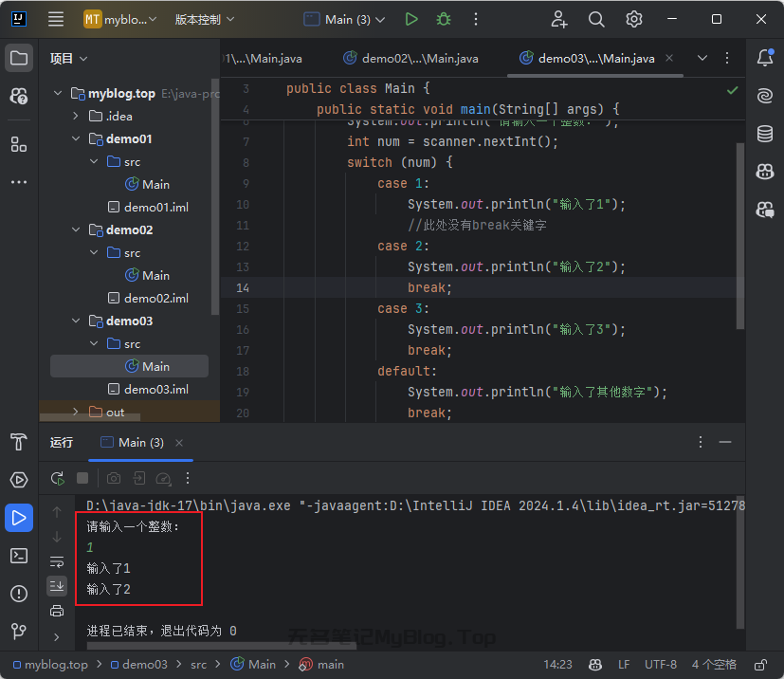Open the Notifications bell
The width and height of the screenshot is (784, 679).
tap(764, 58)
